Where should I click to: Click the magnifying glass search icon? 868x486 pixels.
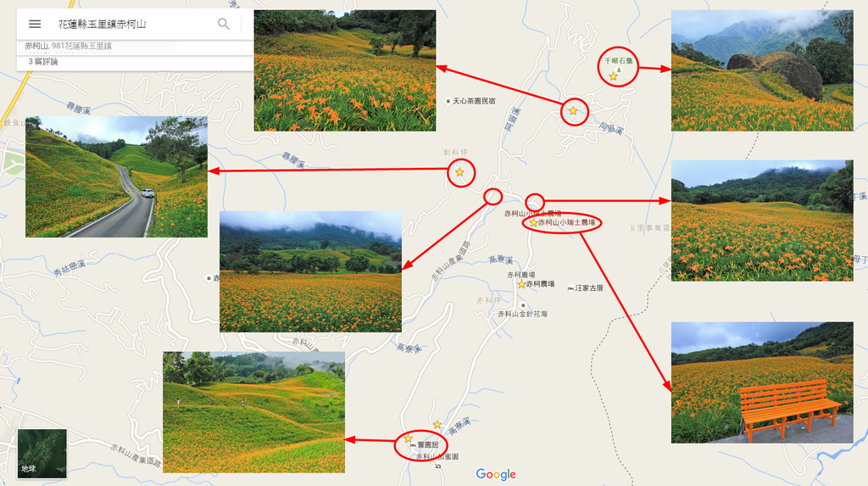224,24
